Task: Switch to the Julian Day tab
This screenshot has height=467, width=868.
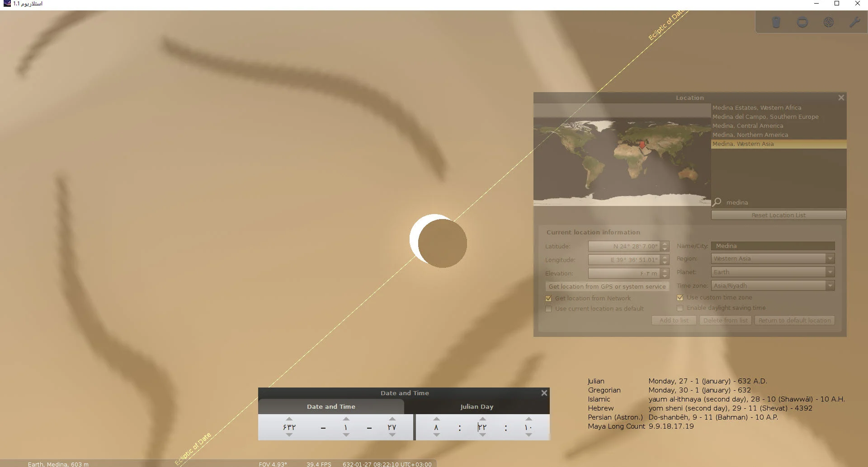Action: (477, 406)
